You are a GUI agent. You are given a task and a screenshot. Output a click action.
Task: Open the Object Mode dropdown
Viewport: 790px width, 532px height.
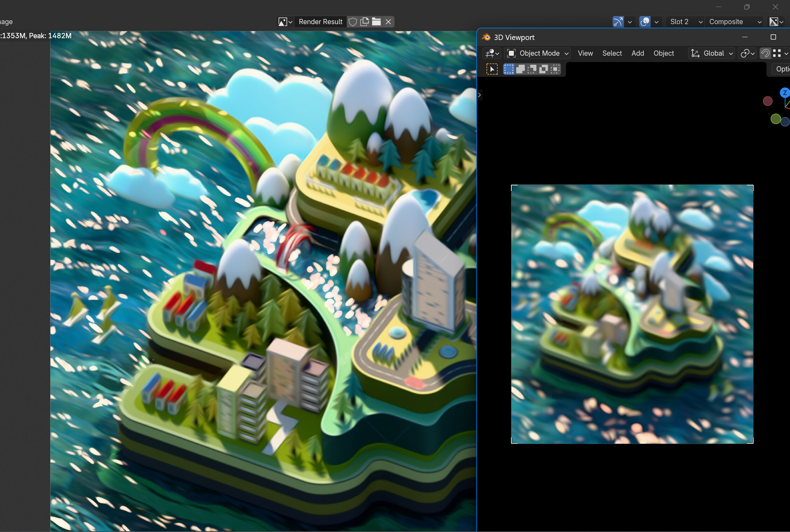click(537, 53)
